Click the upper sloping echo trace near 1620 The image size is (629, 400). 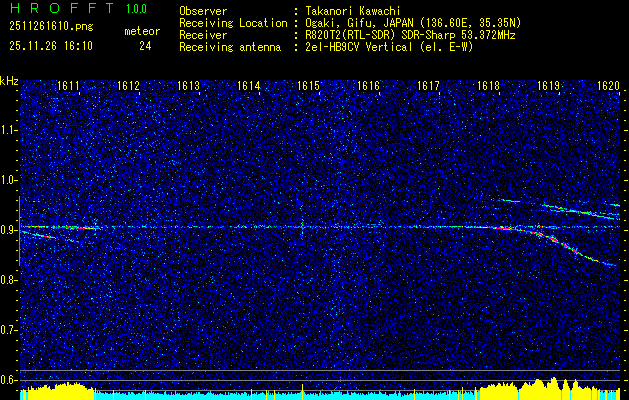580,211
